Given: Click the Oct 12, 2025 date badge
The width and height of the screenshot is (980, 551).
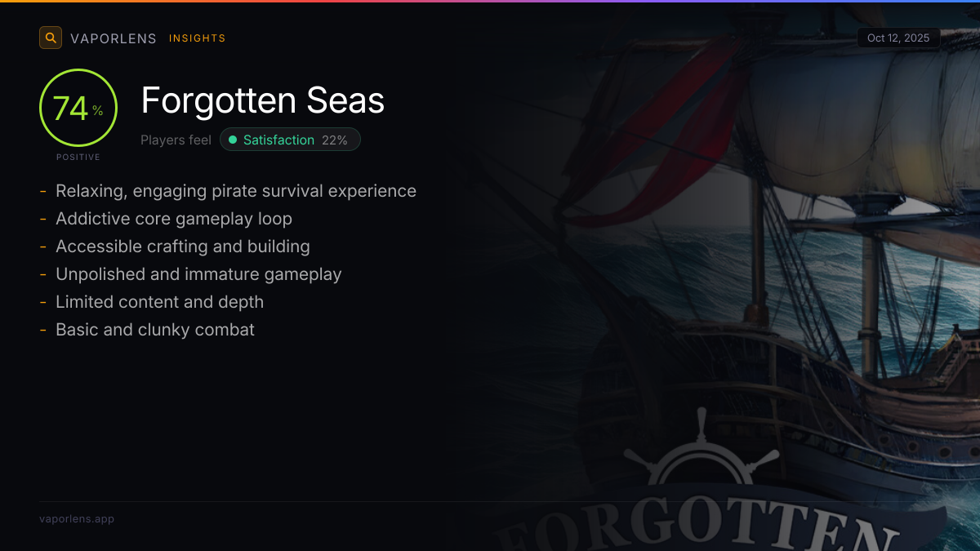Looking at the screenshot, I should [x=898, y=38].
